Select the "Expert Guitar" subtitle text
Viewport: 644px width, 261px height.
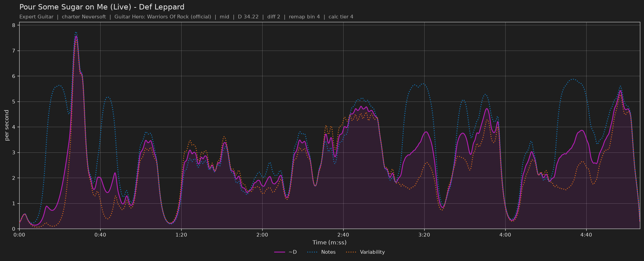(x=36, y=17)
